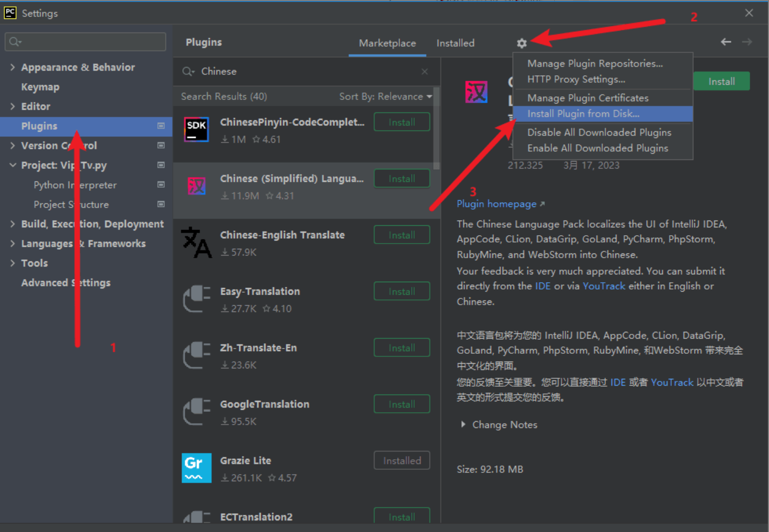Install the Easy-Translation plugin
The width and height of the screenshot is (769, 532).
pyautogui.click(x=402, y=292)
